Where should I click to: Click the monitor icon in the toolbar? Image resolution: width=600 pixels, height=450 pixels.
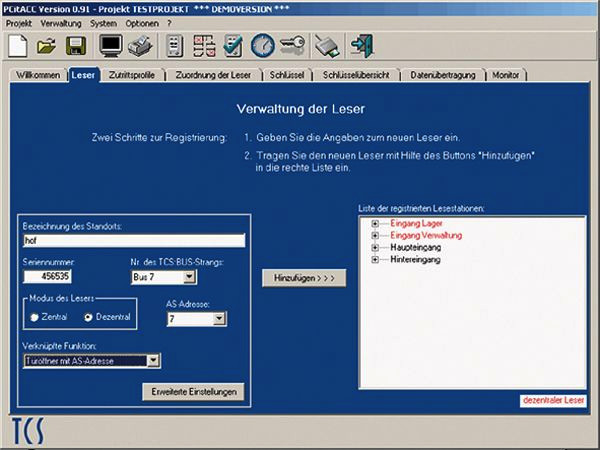111,46
